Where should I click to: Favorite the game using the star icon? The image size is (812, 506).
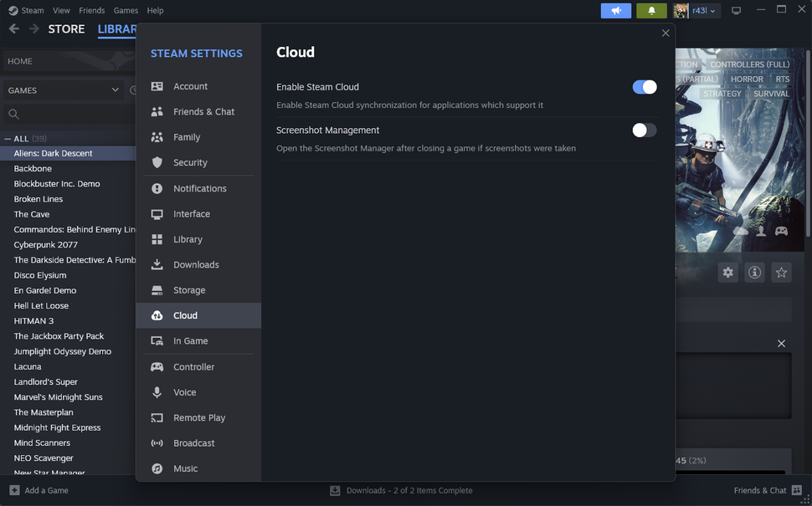click(x=781, y=272)
